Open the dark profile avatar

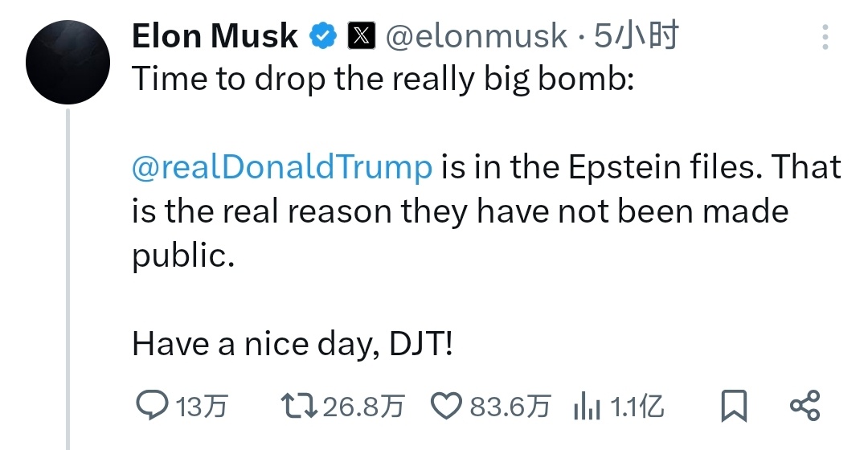[68, 62]
